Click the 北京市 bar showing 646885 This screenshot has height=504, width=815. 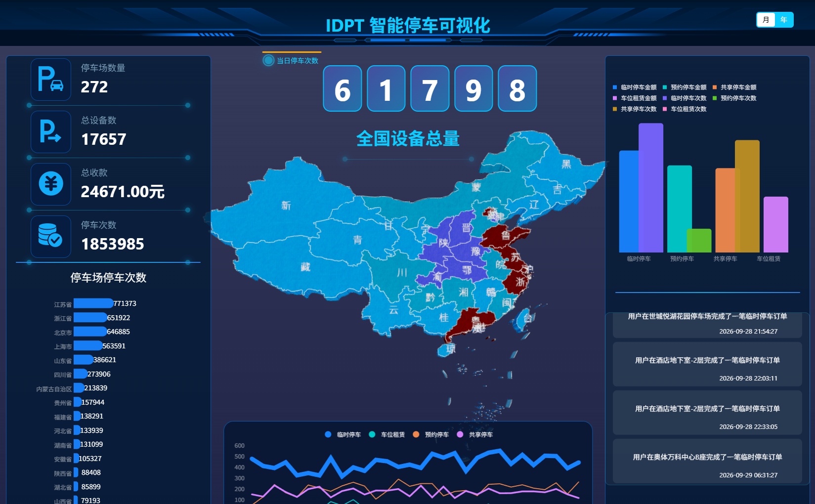90,332
